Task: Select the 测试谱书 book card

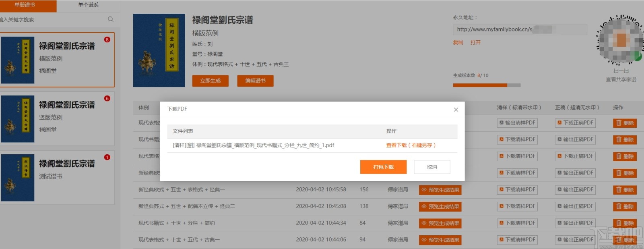Action: 58,178
